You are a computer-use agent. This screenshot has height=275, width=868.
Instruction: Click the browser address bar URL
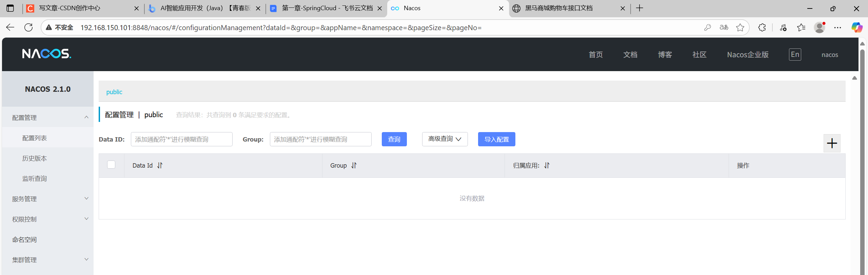[281, 28]
